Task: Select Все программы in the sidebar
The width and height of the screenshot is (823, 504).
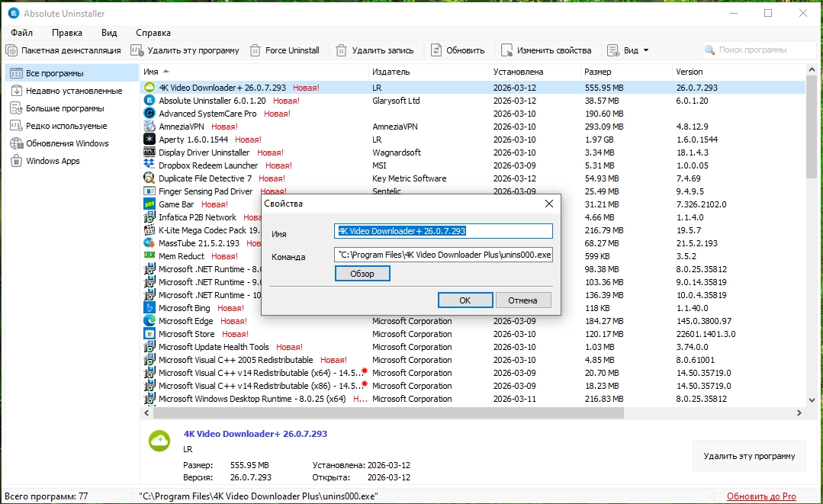Action: click(72, 73)
